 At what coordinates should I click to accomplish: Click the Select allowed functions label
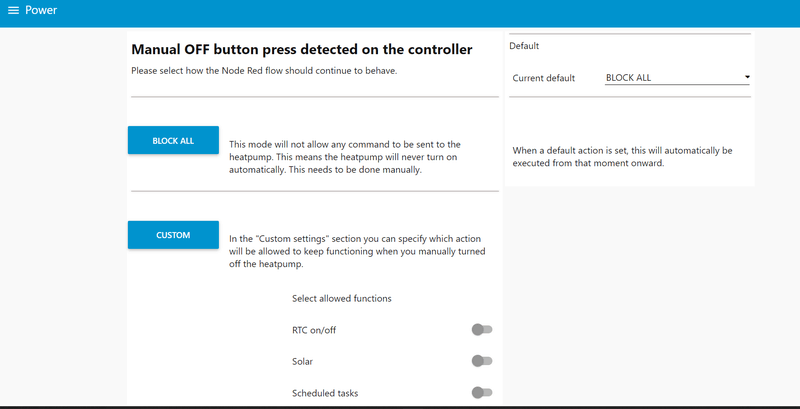(341, 298)
